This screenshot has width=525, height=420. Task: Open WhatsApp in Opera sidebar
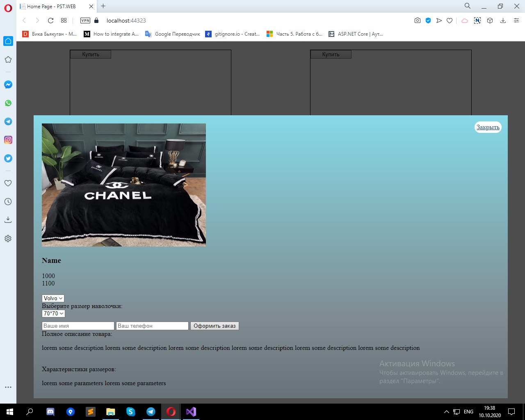pyautogui.click(x=8, y=103)
